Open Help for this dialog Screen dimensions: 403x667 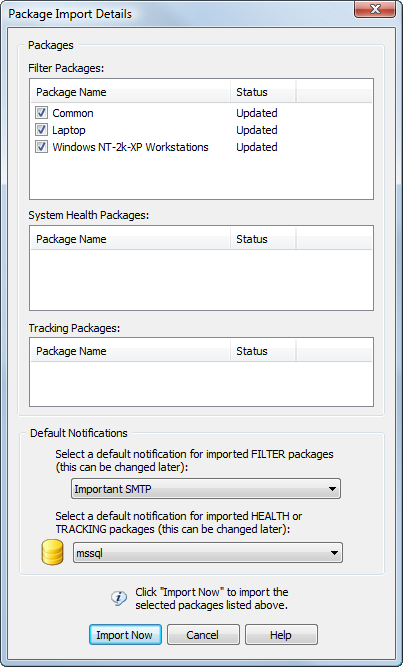(281, 635)
